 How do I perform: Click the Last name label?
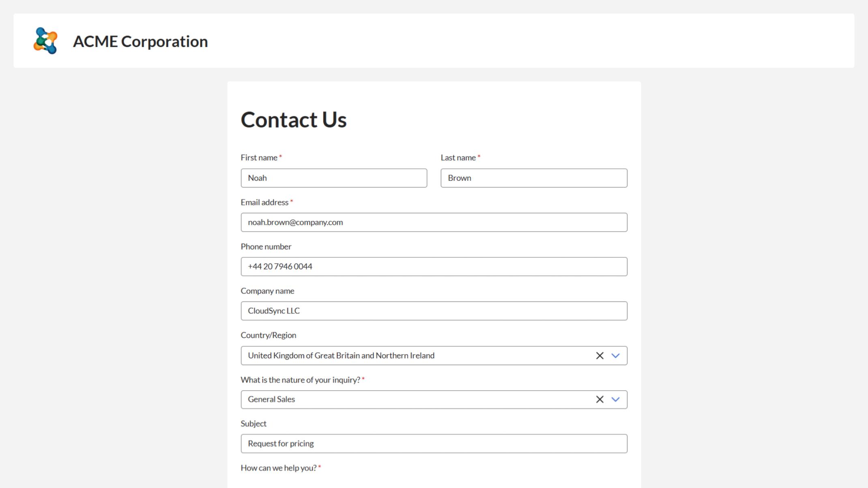pos(460,158)
